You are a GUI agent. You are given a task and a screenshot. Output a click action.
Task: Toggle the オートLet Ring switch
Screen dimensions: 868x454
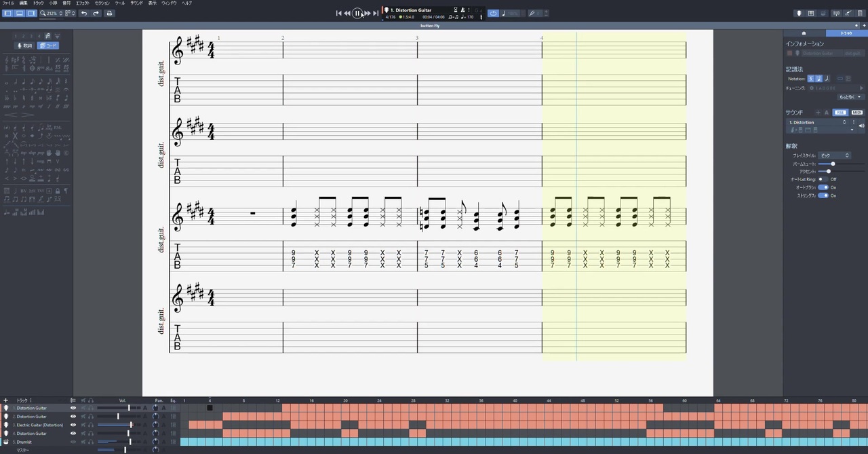pyautogui.click(x=823, y=179)
